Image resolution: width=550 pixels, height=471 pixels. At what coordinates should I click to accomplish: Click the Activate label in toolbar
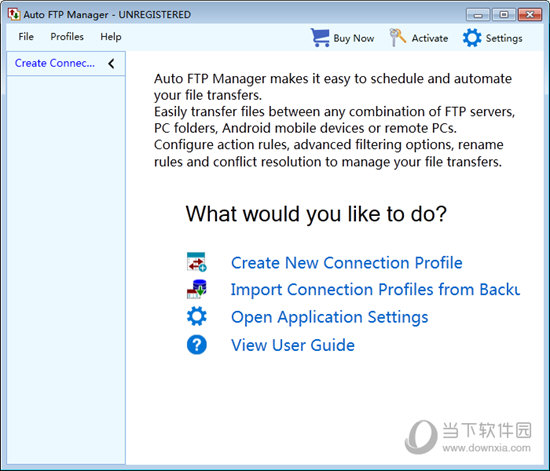(x=430, y=38)
